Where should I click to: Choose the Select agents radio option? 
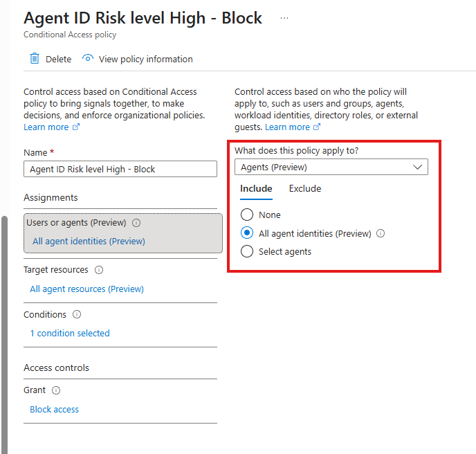(247, 252)
